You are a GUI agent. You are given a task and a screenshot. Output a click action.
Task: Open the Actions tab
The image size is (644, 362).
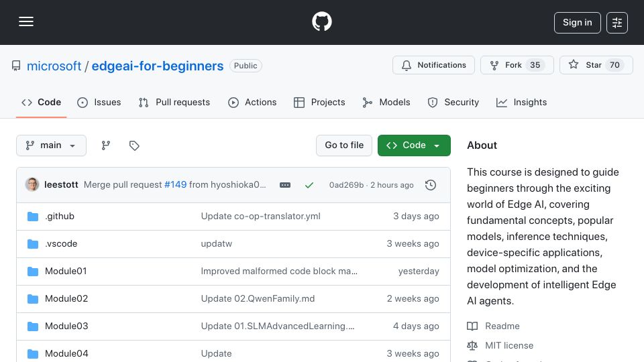tap(252, 102)
